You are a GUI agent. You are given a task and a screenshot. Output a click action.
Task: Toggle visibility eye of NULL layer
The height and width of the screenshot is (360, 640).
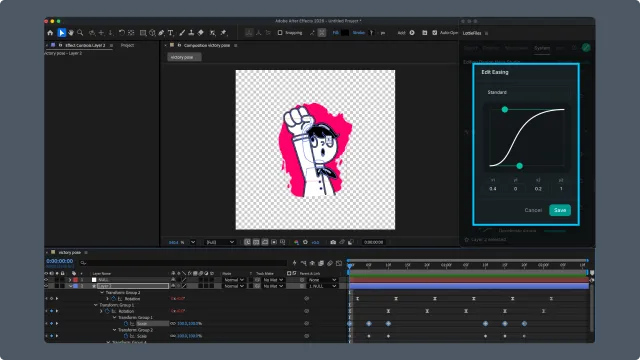[x=46, y=280]
